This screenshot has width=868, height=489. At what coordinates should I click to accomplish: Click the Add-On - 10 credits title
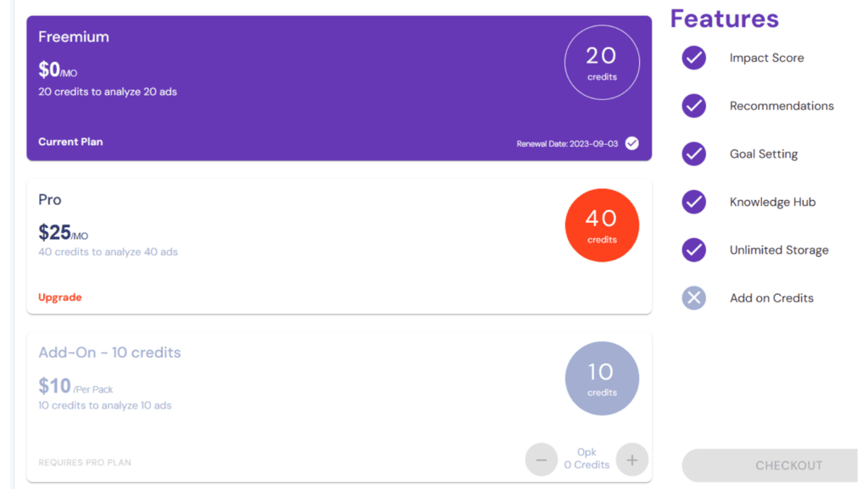pos(109,352)
